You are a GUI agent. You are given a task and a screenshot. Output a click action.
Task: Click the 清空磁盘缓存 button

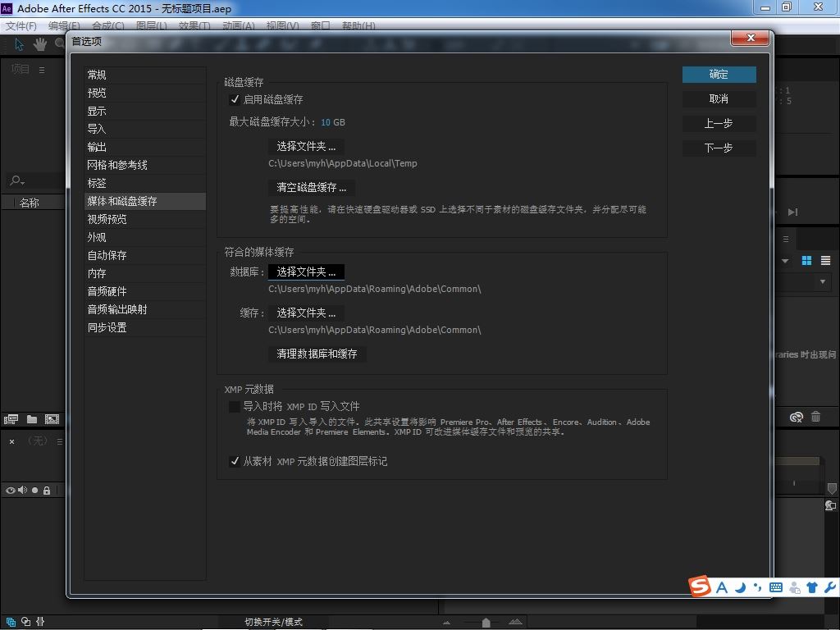click(x=311, y=188)
